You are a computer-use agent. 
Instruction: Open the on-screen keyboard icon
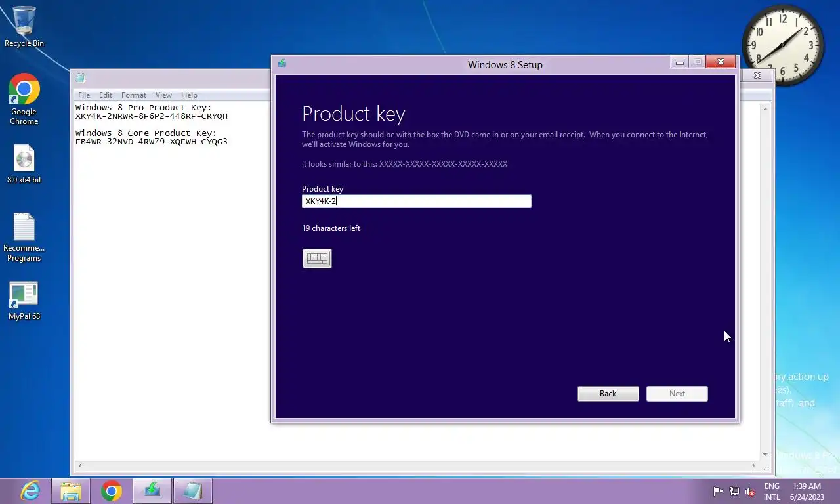click(317, 259)
